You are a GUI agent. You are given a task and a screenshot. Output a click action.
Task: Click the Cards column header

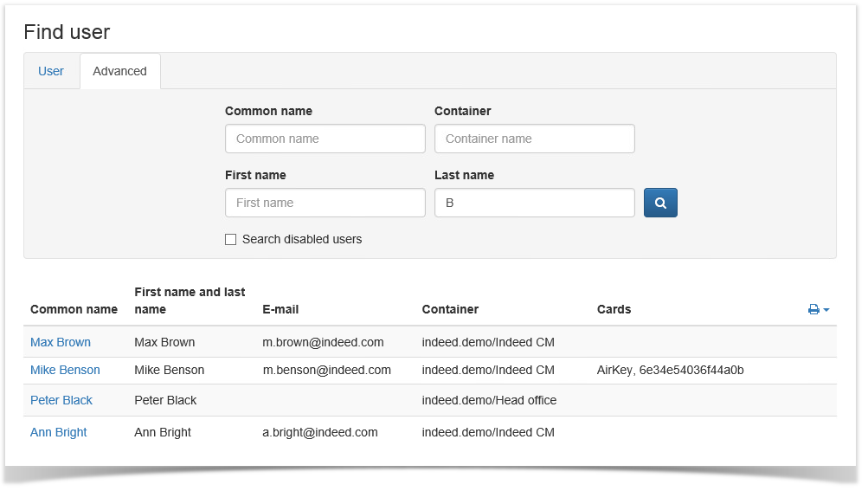(614, 309)
